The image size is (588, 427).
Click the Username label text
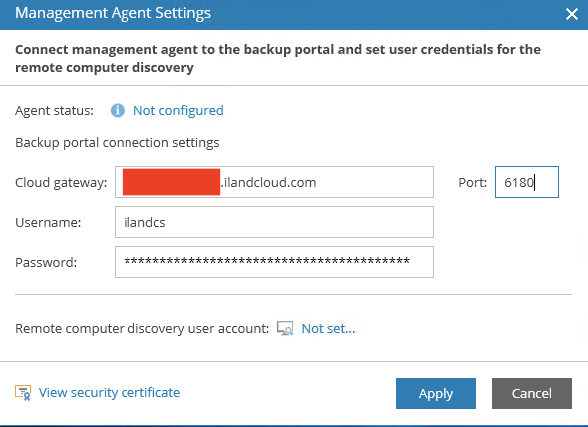pyautogui.click(x=48, y=222)
